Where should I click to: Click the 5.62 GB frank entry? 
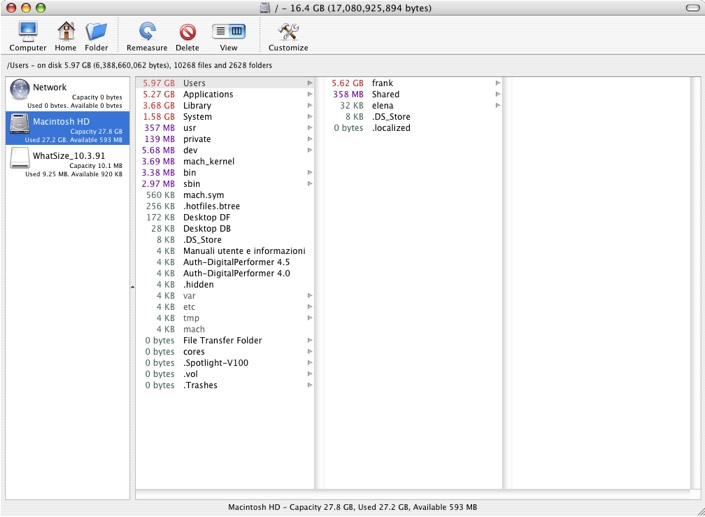(x=413, y=83)
